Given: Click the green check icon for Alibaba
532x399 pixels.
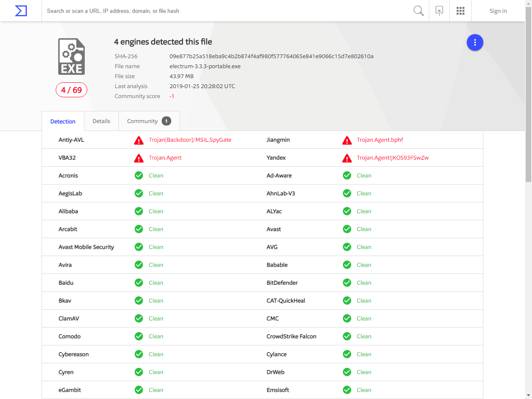Looking at the screenshot, I should coord(139,211).
